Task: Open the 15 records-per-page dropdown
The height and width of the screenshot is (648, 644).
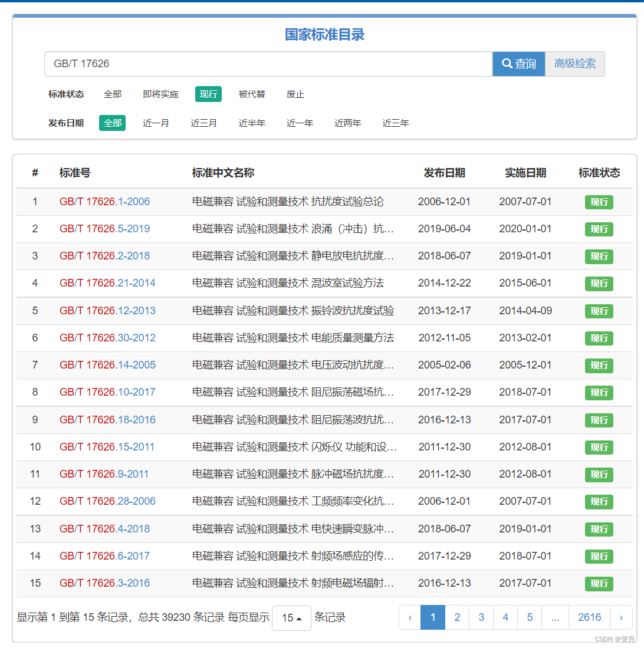Action: coord(291,618)
